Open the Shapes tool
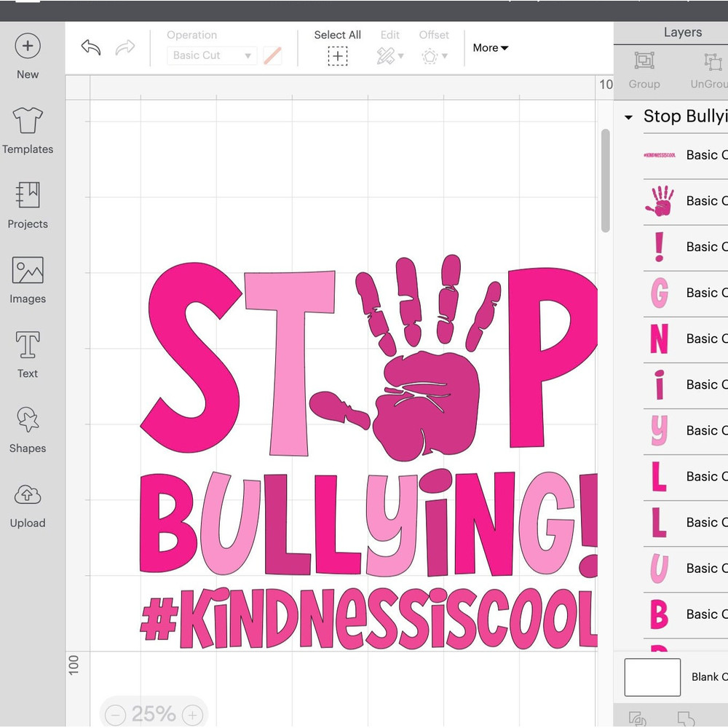The height and width of the screenshot is (728, 728). point(27,420)
